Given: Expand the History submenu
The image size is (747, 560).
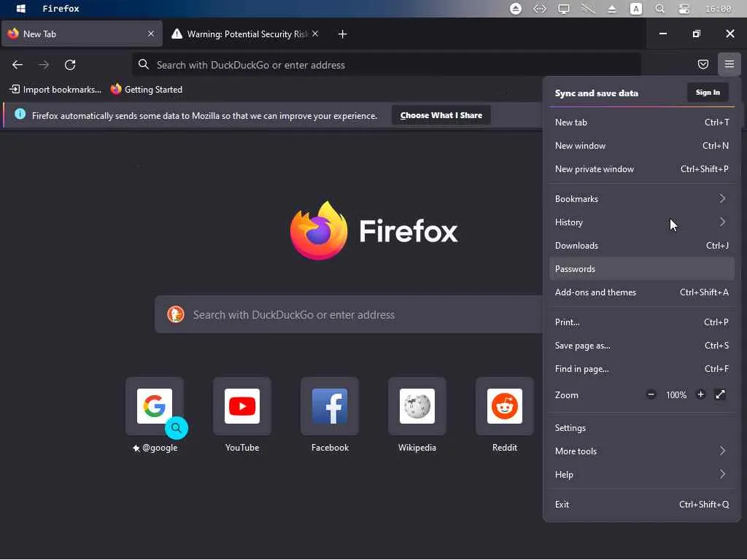Looking at the screenshot, I should pyautogui.click(x=642, y=222).
